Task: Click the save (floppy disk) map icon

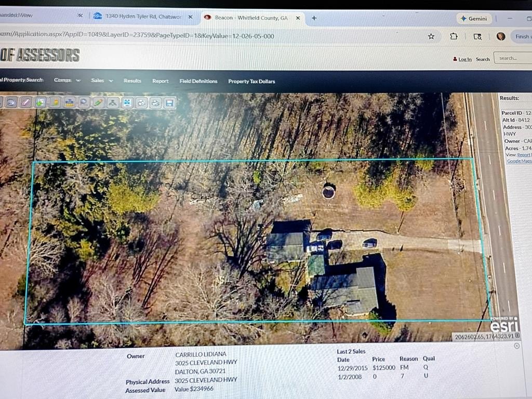Action: tap(169, 103)
